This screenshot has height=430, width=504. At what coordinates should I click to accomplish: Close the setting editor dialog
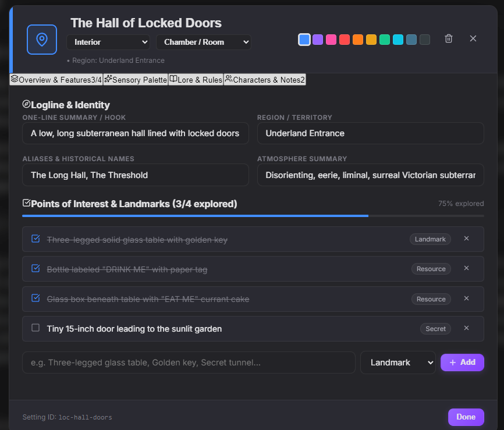coord(473,38)
